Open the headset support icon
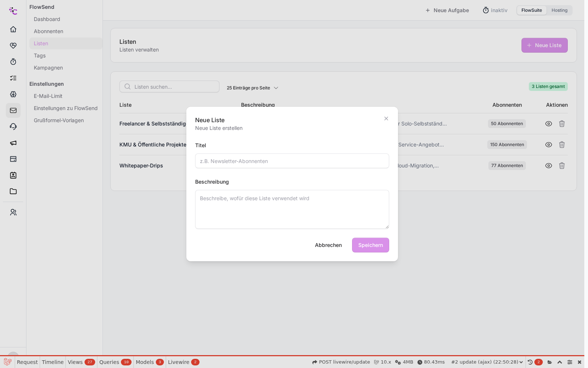 tap(13, 127)
